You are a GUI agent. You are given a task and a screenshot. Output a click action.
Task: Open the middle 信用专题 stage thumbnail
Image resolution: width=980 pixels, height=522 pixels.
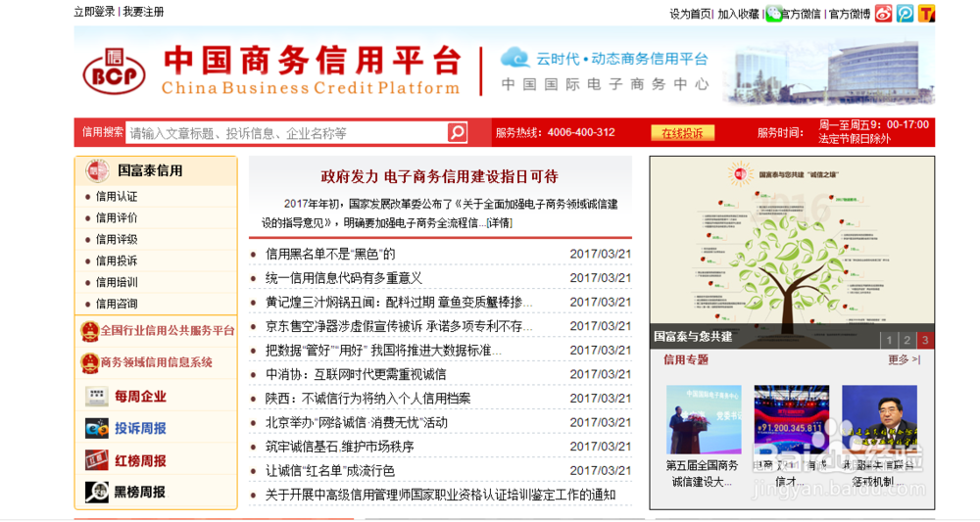(x=791, y=419)
